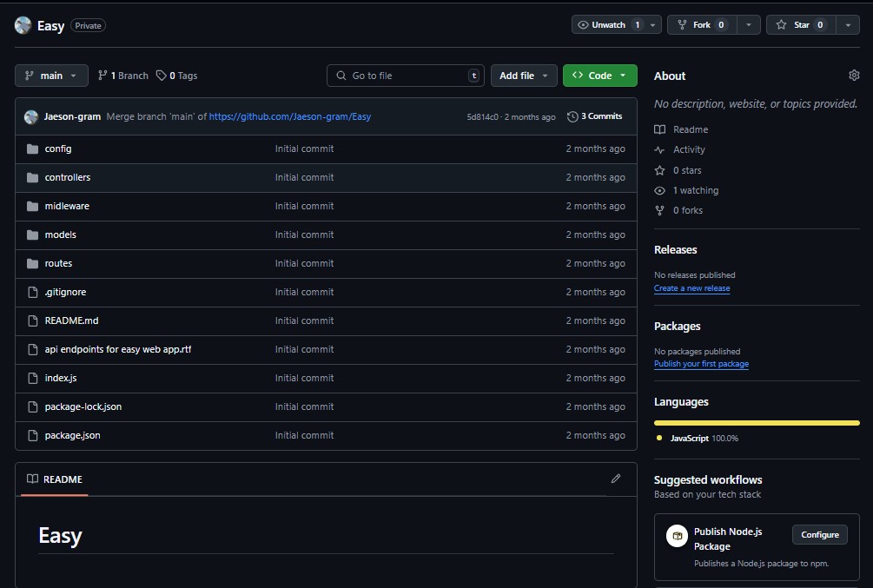
Task: Open the Easy repository name link
Action: click(x=50, y=25)
